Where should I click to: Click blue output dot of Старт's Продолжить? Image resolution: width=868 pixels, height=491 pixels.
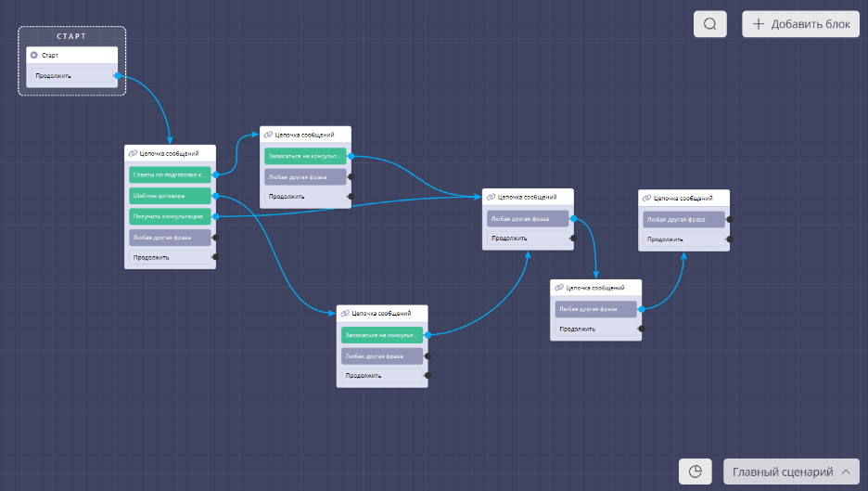[x=117, y=75]
